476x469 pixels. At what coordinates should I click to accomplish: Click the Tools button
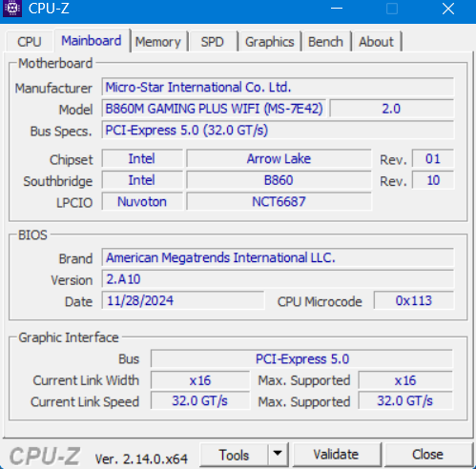coord(234,455)
